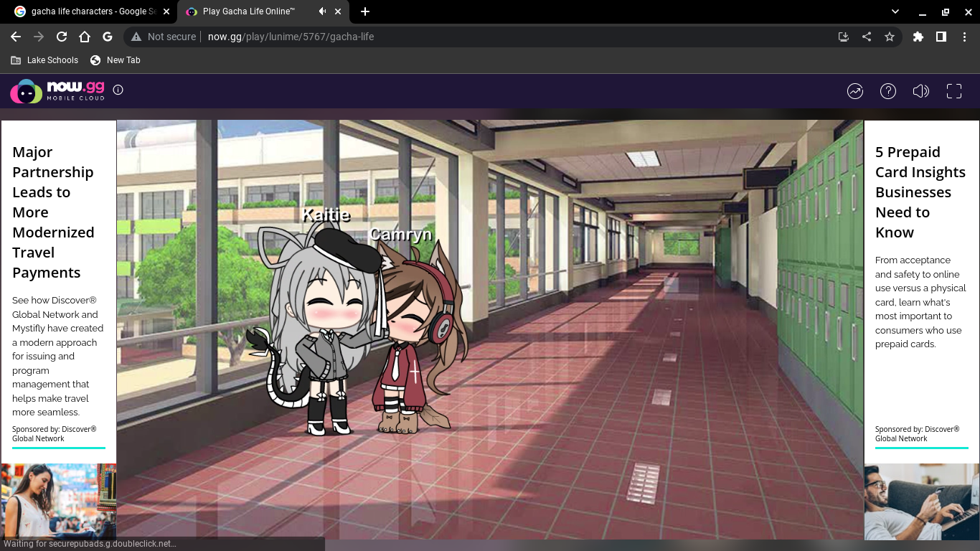The width and height of the screenshot is (980, 551).
Task: Close the Play Gacha Life Online tab
Action: pos(338,11)
